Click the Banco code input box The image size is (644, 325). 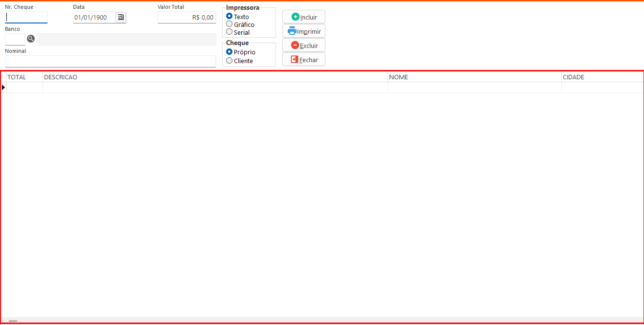point(15,39)
